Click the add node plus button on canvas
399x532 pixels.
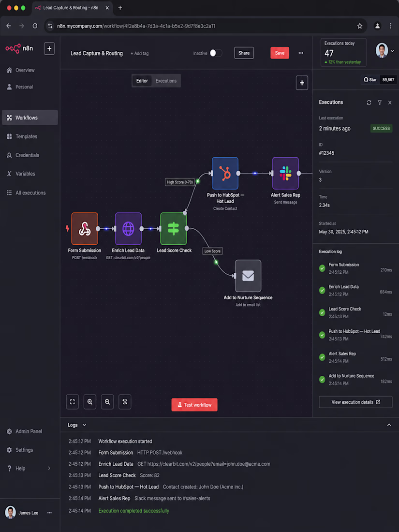302,83
